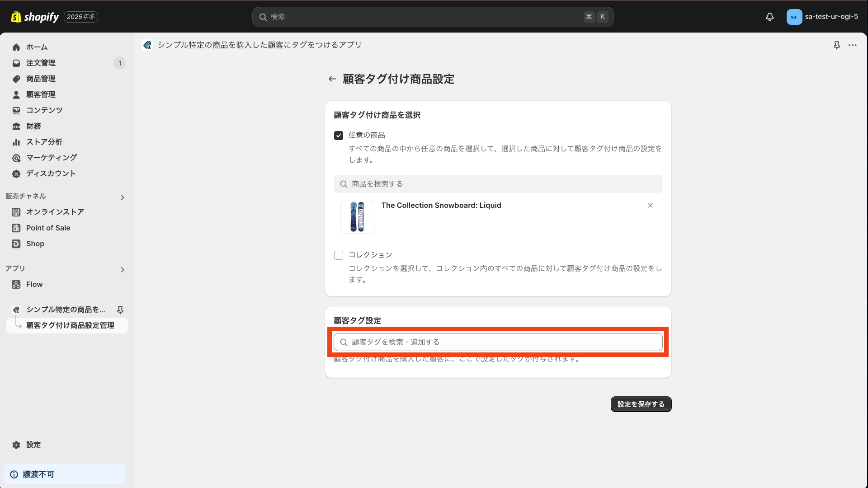868x488 pixels.
Task: Expand the 販売チャネル section
Action: click(x=122, y=197)
